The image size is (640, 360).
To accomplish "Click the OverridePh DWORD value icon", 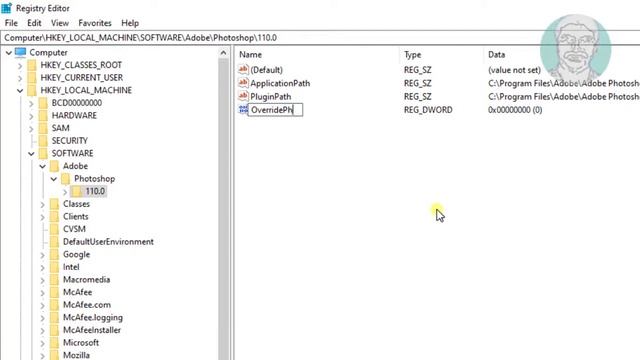I will (x=243, y=110).
